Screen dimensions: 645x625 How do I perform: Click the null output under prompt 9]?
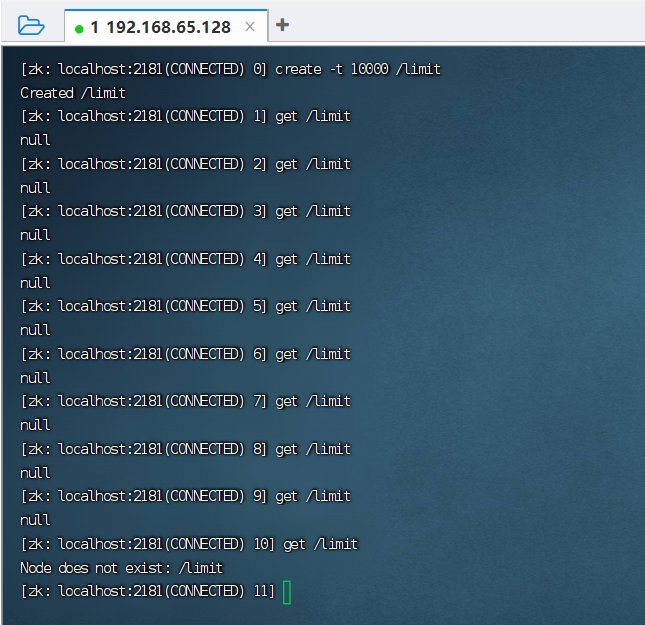pos(35,520)
